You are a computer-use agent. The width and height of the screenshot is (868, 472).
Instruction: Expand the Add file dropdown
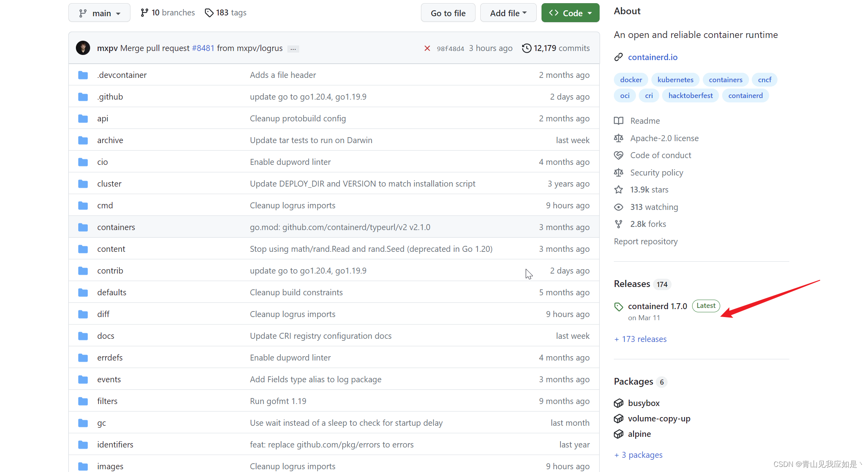[508, 13]
